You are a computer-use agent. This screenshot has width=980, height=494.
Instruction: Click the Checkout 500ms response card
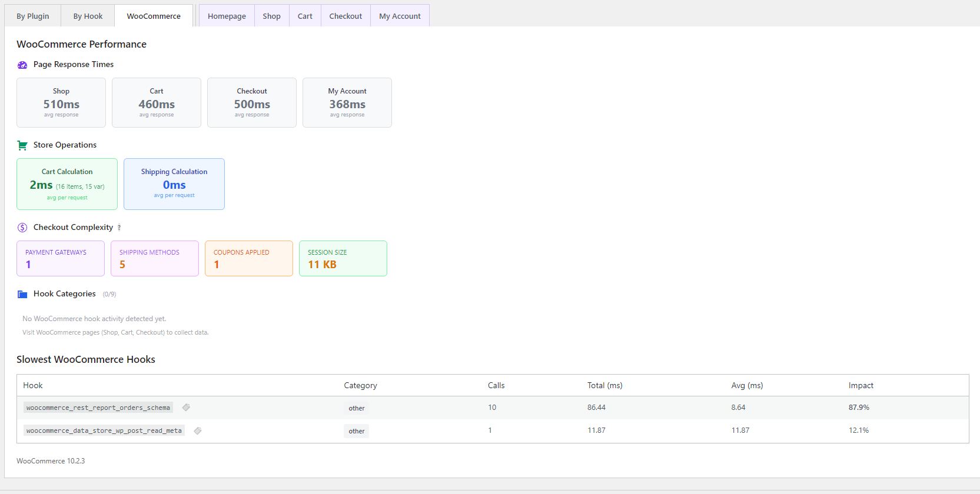click(x=252, y=102)
